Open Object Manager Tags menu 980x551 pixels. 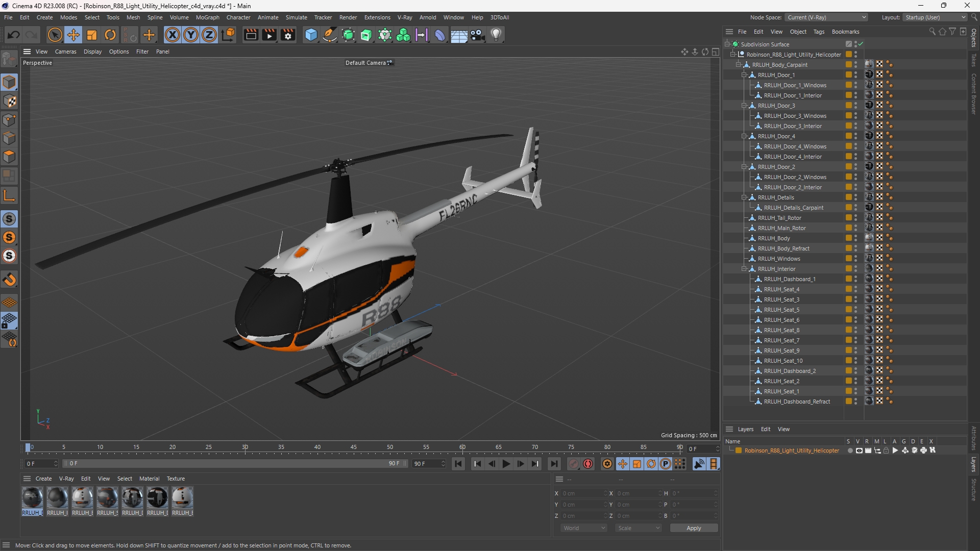pos(819,32)
